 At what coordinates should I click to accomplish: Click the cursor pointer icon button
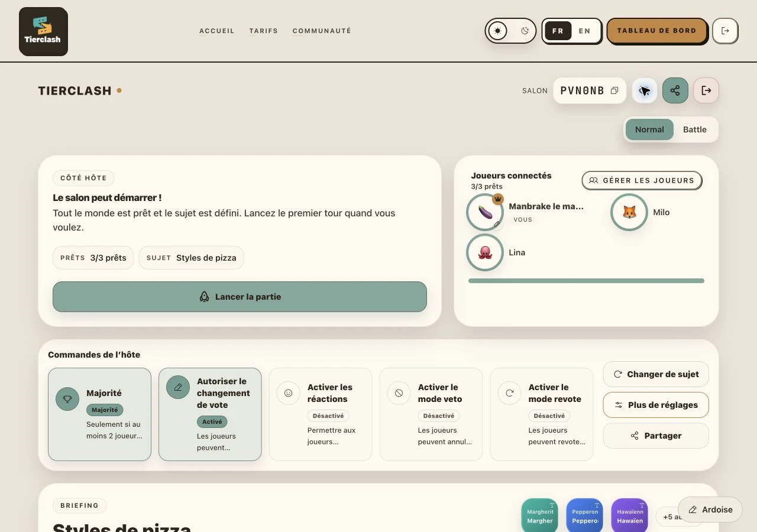pyautogui.click(x=645, y=90)
